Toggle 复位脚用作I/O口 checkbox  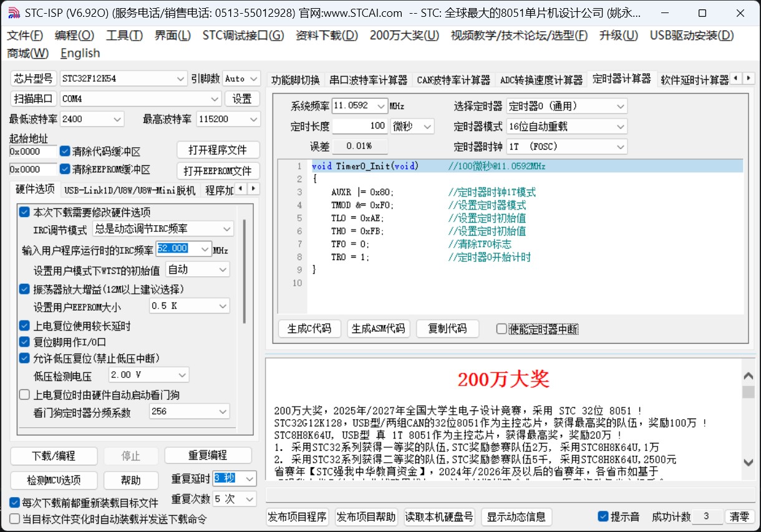coord(24,342)
